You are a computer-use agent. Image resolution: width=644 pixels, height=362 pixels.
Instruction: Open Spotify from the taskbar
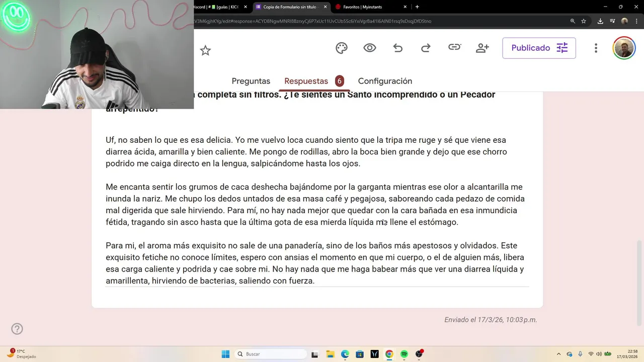(x=404, y=354)
